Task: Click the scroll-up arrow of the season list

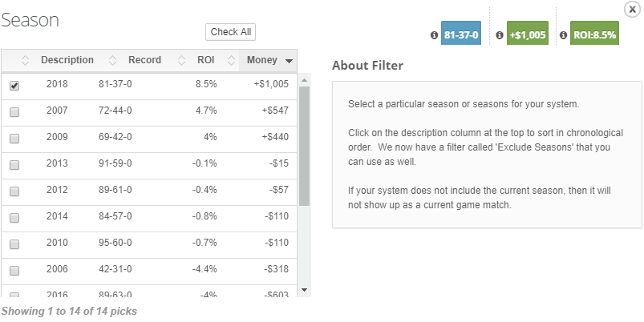Action: [x=304, y=80]
